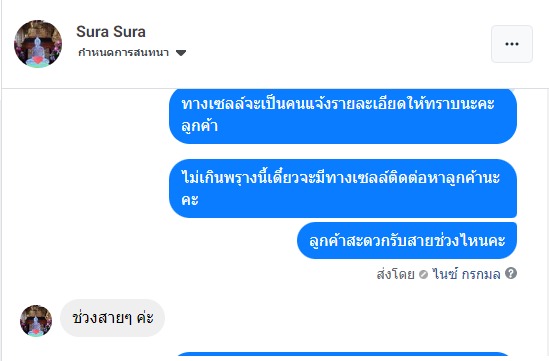
Task: Click the word ลูกค้า in first bubble
Action: [200, 126]
